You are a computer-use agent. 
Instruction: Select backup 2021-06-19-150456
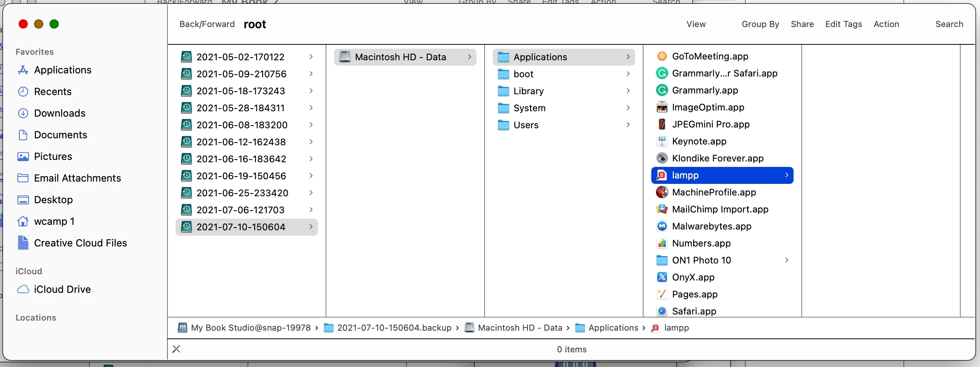coord(247,176)
